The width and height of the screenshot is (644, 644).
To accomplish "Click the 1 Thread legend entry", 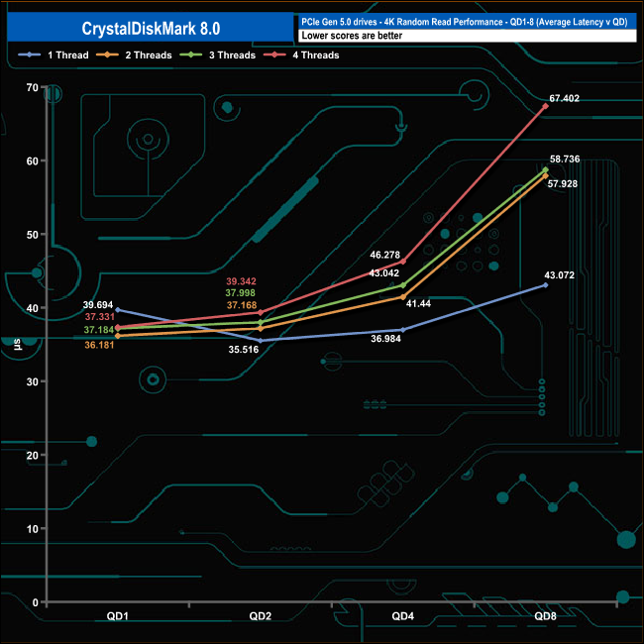I will [x=54, y=55].
